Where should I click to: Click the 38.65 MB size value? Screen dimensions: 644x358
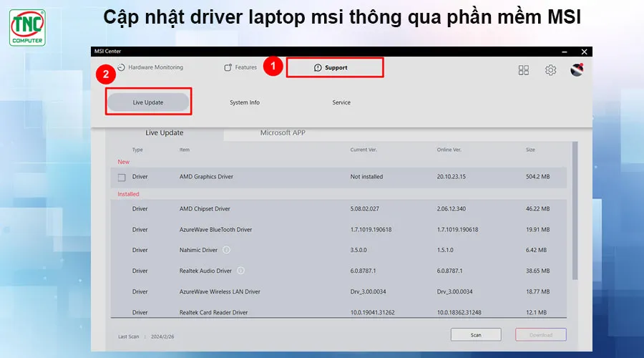(x=537, y=271)
